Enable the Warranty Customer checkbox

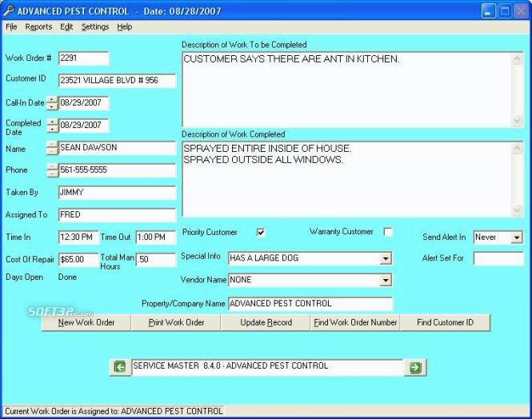tap(388, 232)
